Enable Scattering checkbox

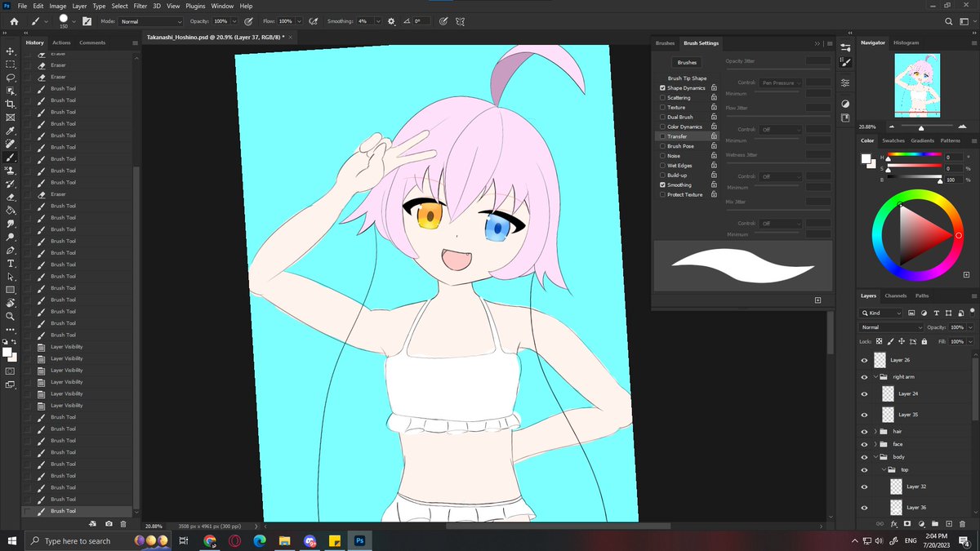coord(662,98)
